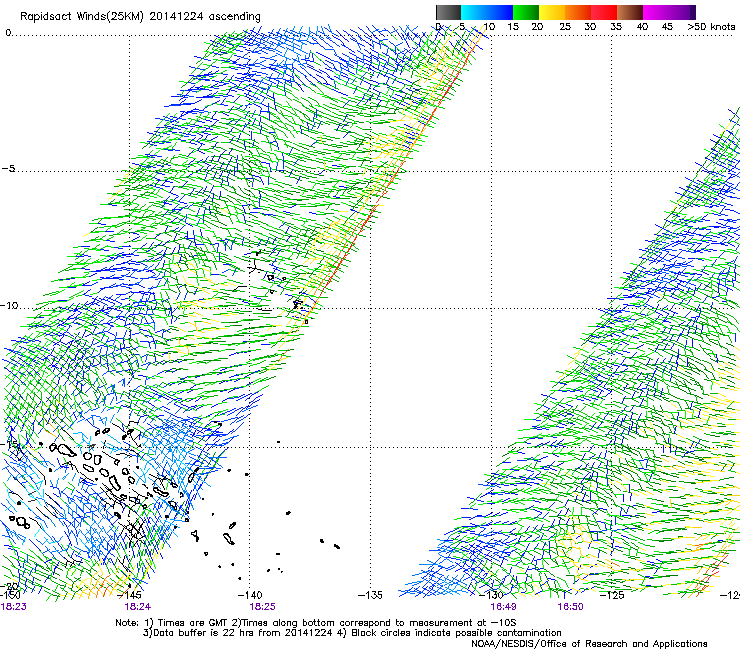Screen dimensions: 740x650
Task: Click the 'Rapidscat Winds(25KM) 20141224 ascending' title
Action: tap(140, 17)
